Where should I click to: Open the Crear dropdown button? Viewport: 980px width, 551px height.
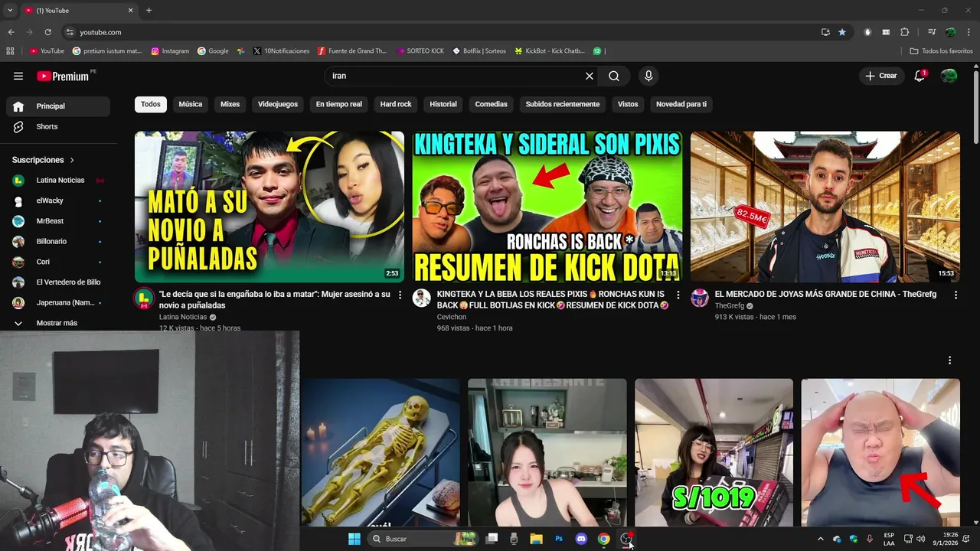coord(881,76)
